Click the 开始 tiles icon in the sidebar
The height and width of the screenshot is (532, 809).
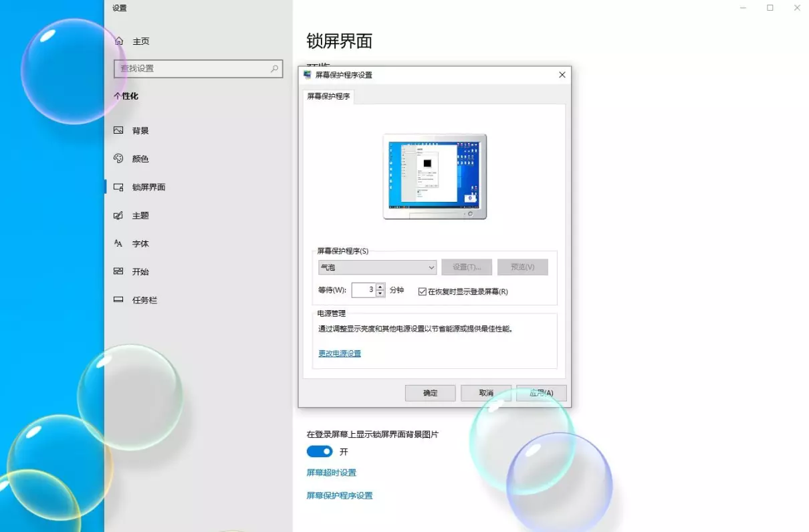tap(118, 272)
